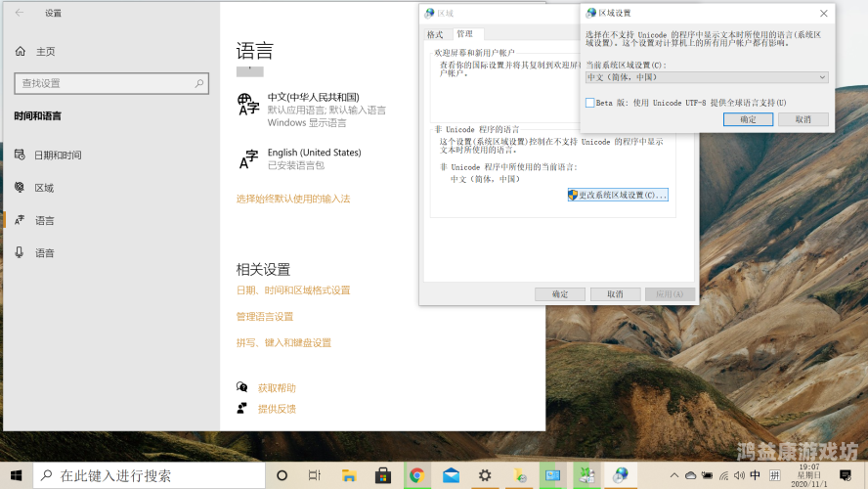Image resolution: width=868 pixels, height=489 pixels.
Task: Open Microsoft Store from taskbar
Action: click(383, 475)
